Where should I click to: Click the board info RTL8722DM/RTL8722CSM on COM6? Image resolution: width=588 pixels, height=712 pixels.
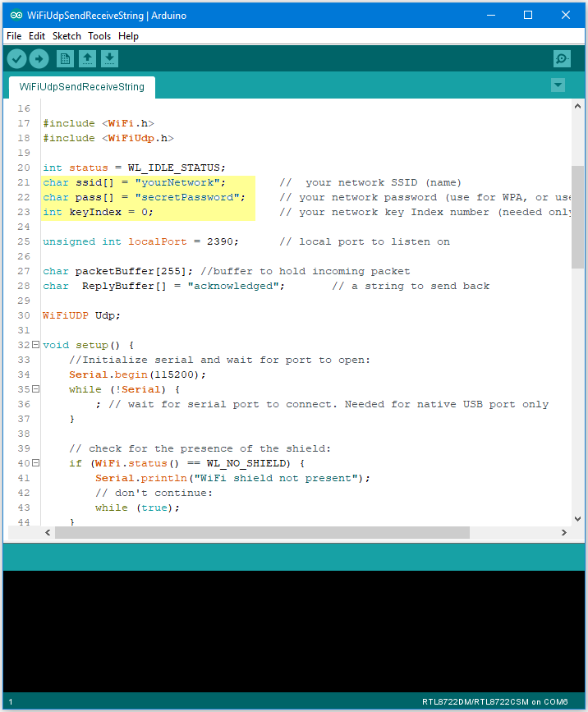click(x=495, y=701)
